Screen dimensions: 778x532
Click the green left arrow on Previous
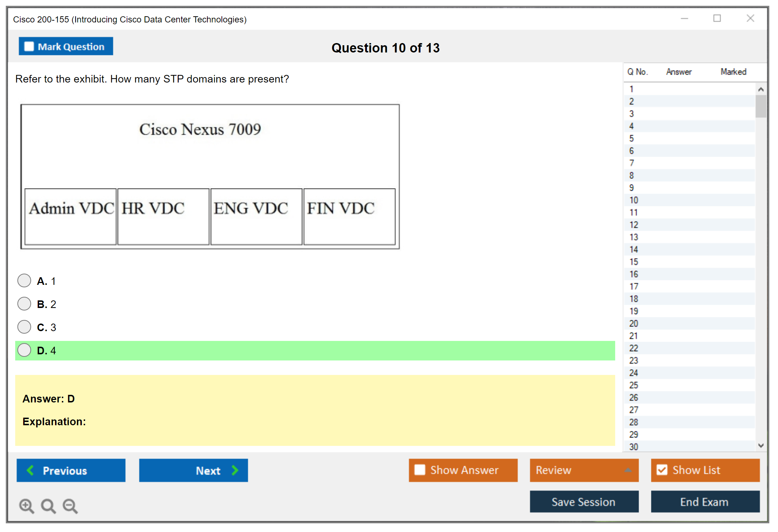coord(31,470)
